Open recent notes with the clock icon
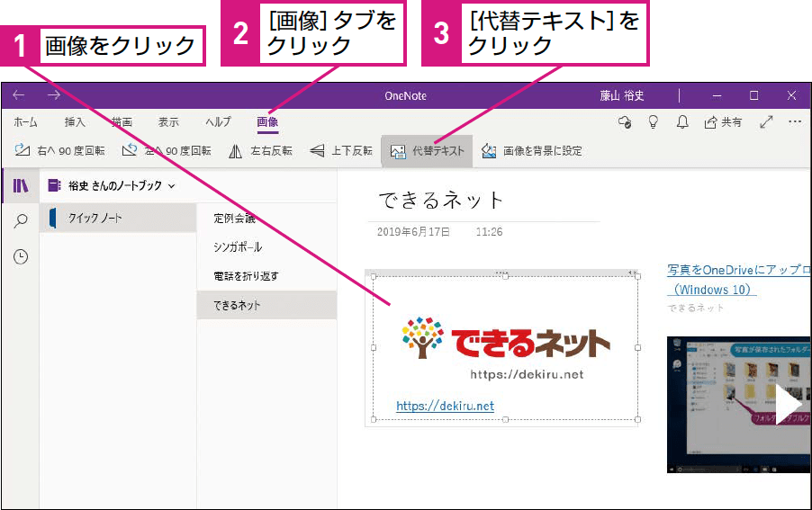812x510 pixels. (21, 257)
